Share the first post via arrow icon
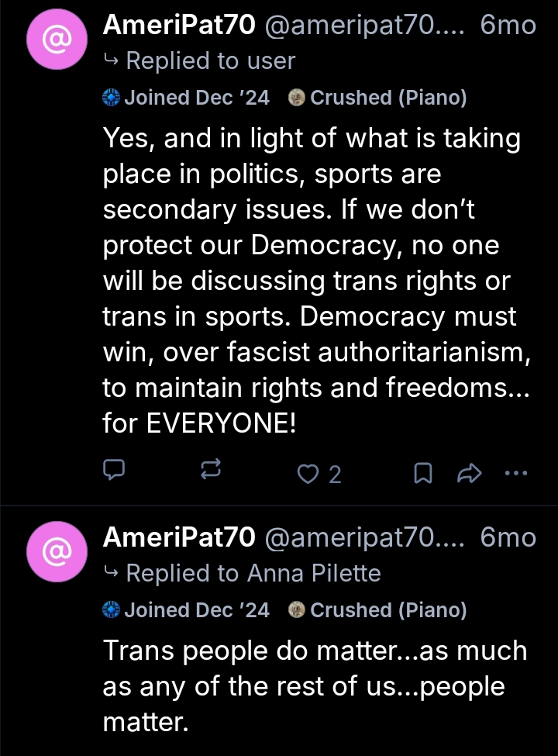The height and width of the screenshot is (756, 558). coord(470,472)
